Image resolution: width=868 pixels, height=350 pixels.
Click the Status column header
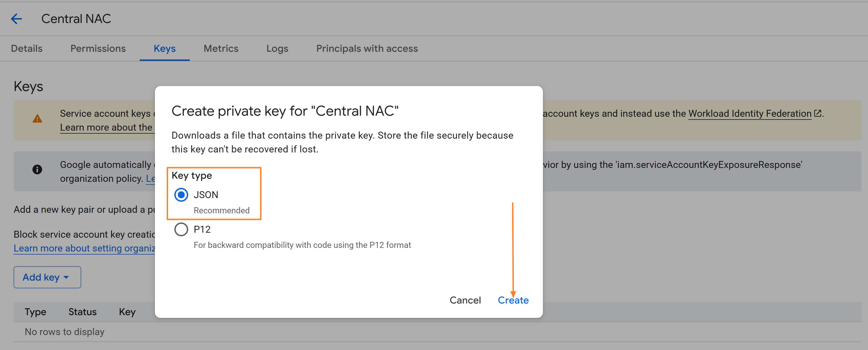(83, 312)
